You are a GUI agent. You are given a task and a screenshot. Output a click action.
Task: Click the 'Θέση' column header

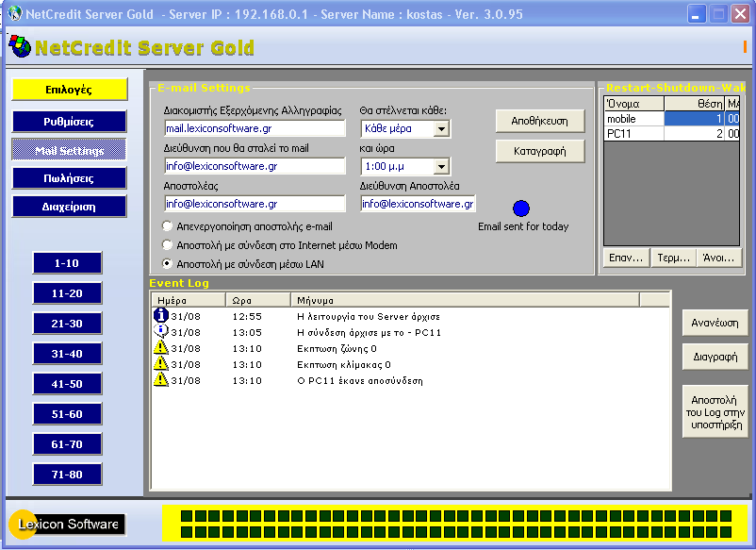(x=695, y=103)
